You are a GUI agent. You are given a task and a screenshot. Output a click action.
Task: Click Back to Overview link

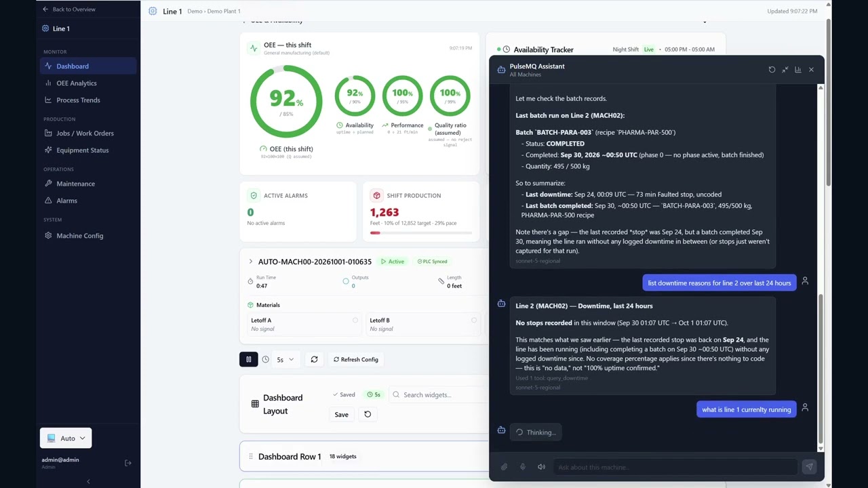click(x=68, y=9)
